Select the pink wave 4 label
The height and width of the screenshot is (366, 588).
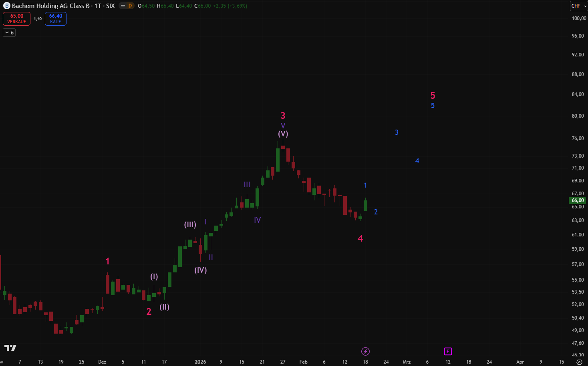coord(360,238)
